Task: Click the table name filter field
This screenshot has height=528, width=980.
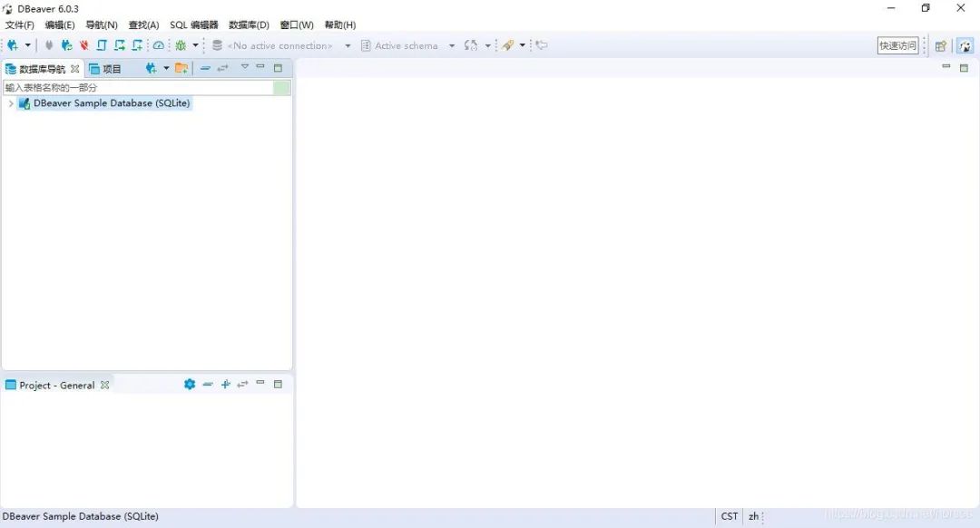Action: tap(141, 87)
